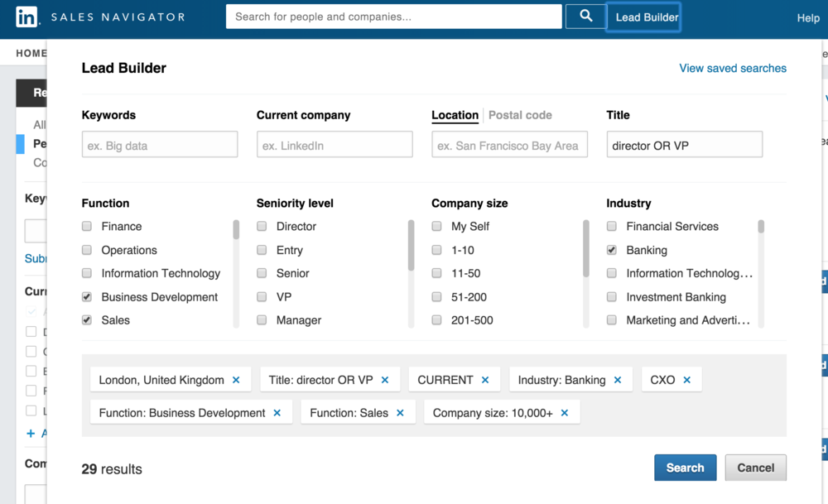This screenshot has width=828, height=504.
Task: Check the VP seniority checkbox
Action: (262, 296)
